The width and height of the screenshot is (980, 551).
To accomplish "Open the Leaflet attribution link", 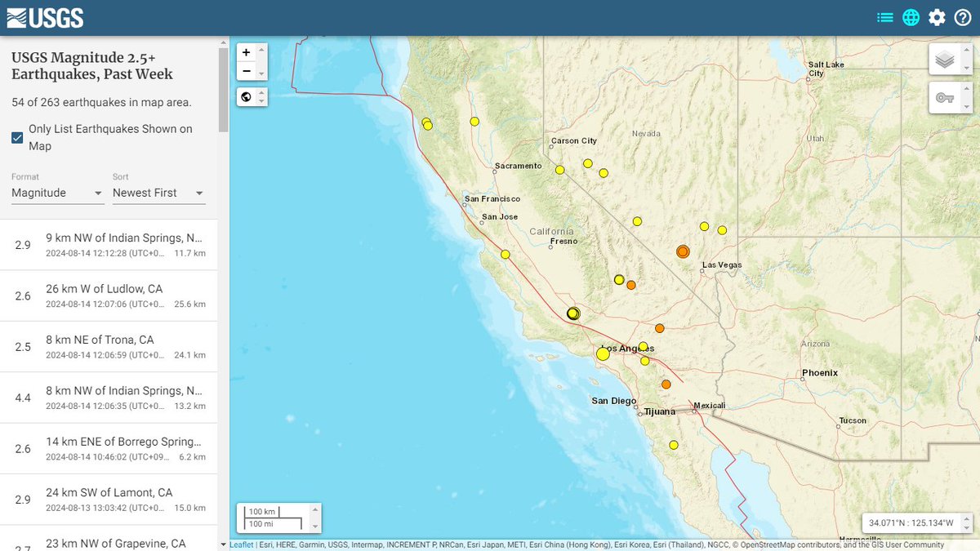I will pos(241,544).
